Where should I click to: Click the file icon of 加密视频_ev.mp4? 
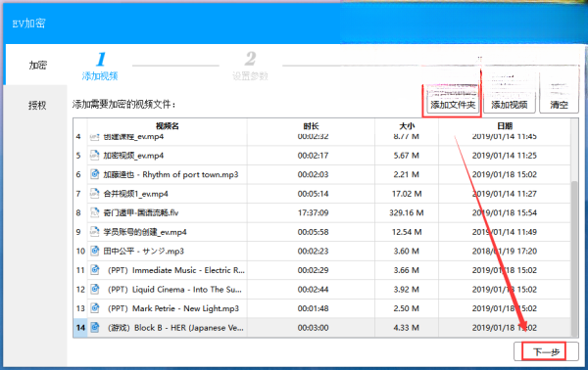(x=94, y=155)
